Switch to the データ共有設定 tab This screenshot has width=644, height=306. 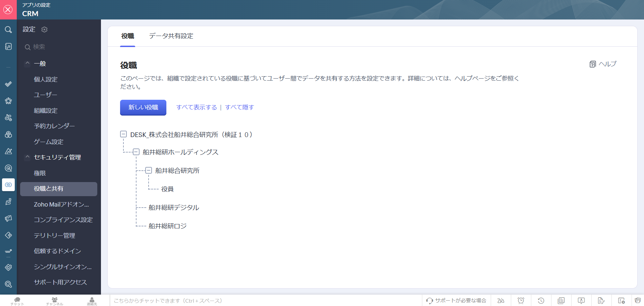point(171,36)
